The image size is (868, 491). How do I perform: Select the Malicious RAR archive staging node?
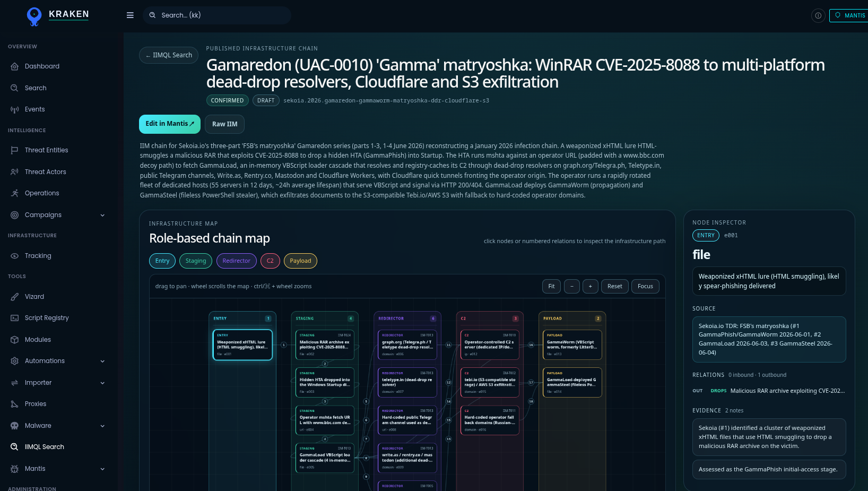tap(325, 345)
